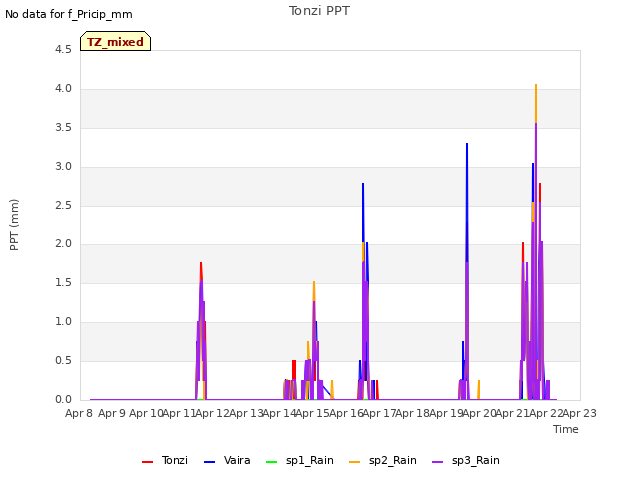Click the Apr 23 x-axis tick label
Viewport: 640px width, 480px height.
click(580, 413)
